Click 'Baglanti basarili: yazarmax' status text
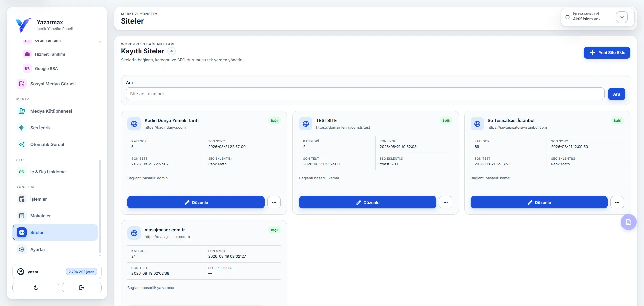This screenshot has width=644, height=306. [x=151, y=288]
